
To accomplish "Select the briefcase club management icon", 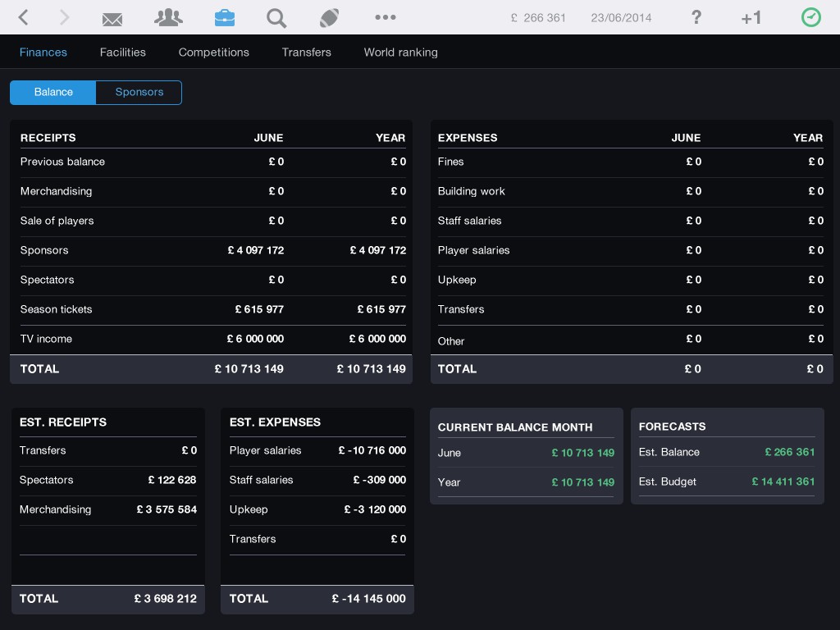I will coord(224,17).
